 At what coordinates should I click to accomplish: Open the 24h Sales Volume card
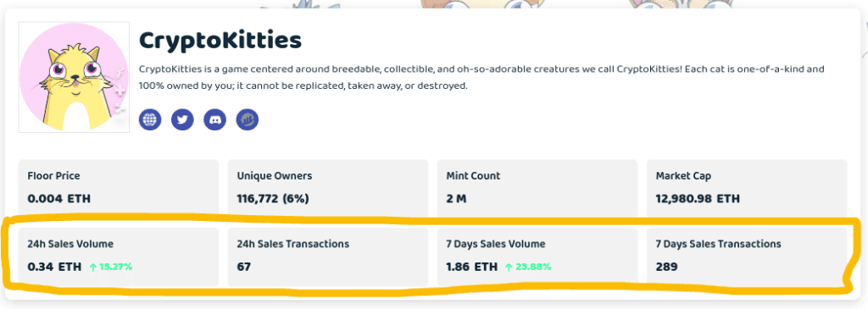click(x=119, y=257)
